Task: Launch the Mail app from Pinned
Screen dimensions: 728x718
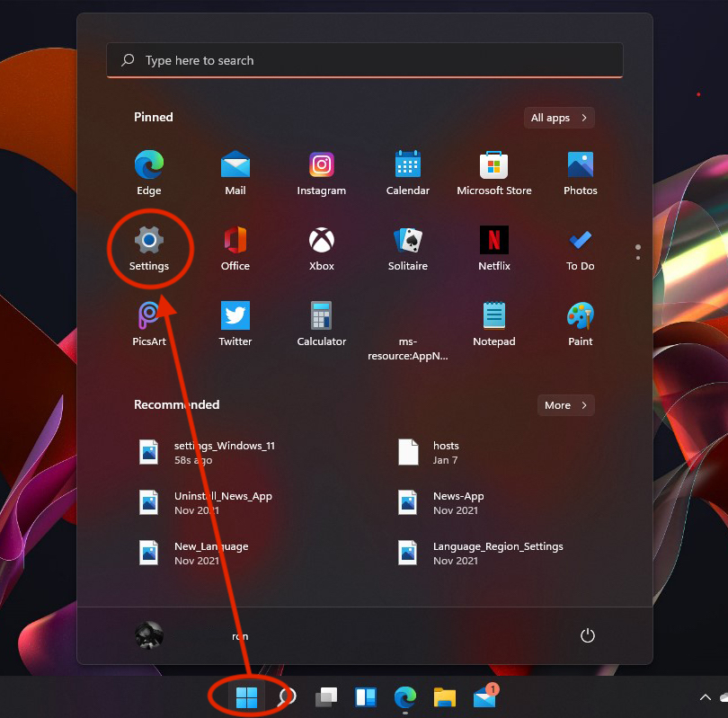Action: pyautogui.click(x=235, y=173)
